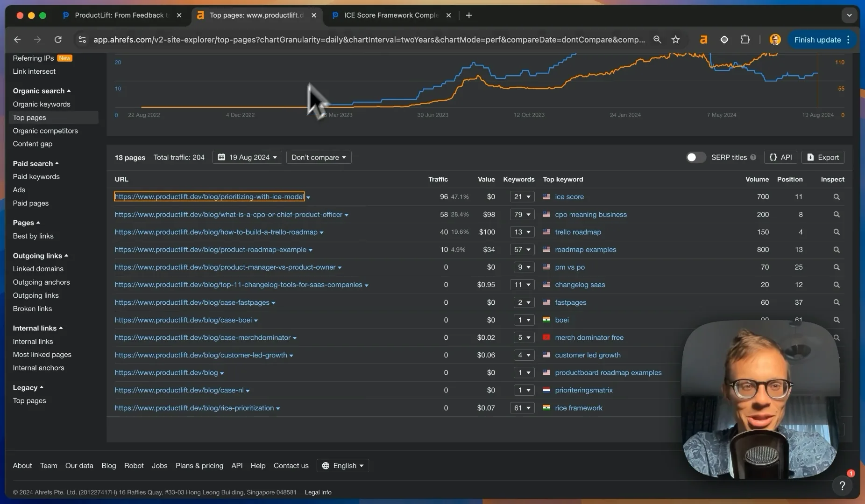Open a new browser tab

pyautogui.click(x=469, y=15)
